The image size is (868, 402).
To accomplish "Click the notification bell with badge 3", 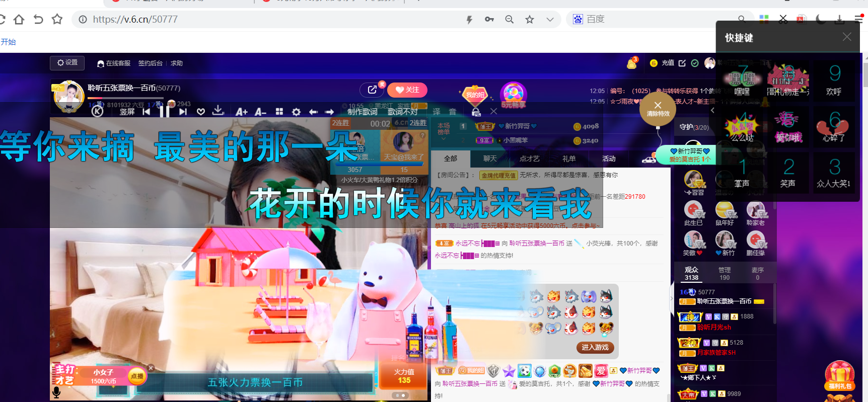I will (x=632, y=63).
